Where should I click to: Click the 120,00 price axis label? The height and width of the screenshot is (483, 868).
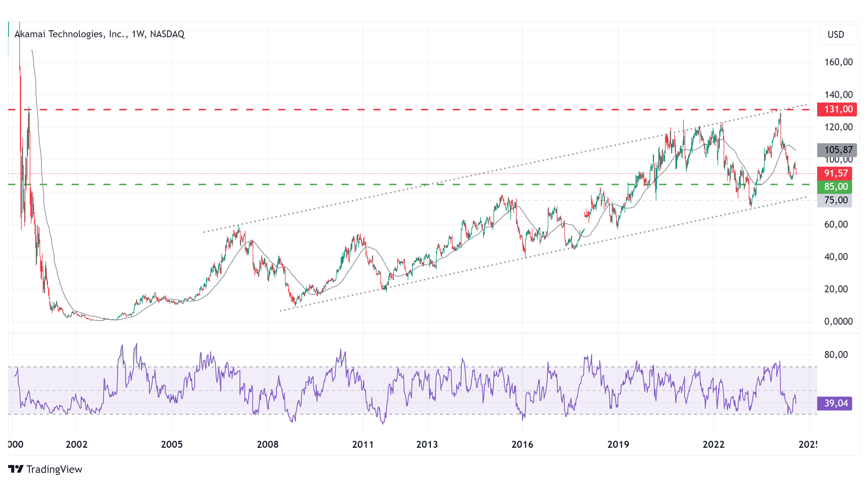[x=838, y=127]
